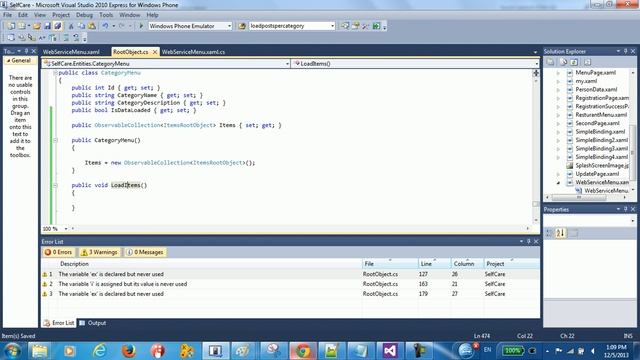
Task: Click the Cut toolbar icon
Action: click(x=71, y=26)
